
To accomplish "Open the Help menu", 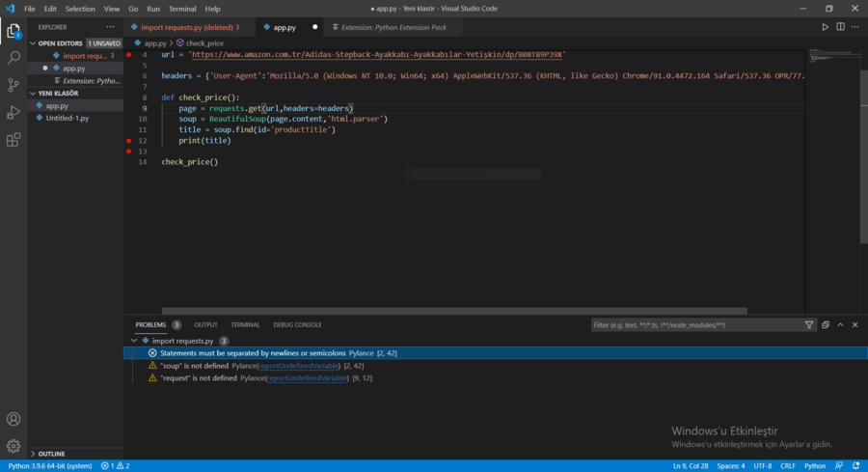I will (x=212, y=9).
